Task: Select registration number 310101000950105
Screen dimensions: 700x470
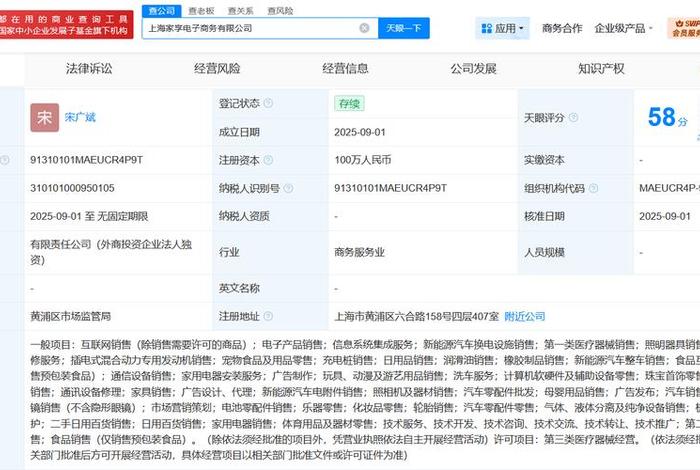Action: 72,188
